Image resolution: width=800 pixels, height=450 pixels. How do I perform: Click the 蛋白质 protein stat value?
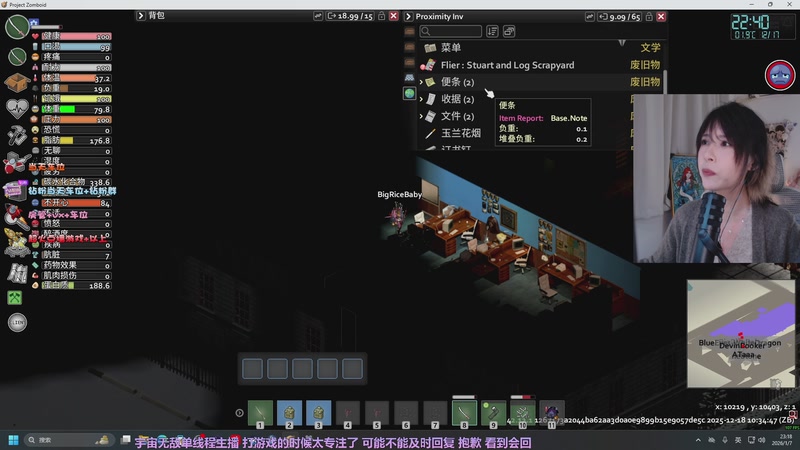[x=99, y=286]
